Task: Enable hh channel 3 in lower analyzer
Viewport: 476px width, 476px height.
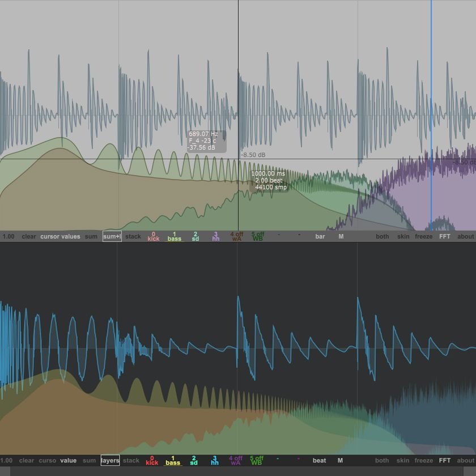Action: coord(215,460)
